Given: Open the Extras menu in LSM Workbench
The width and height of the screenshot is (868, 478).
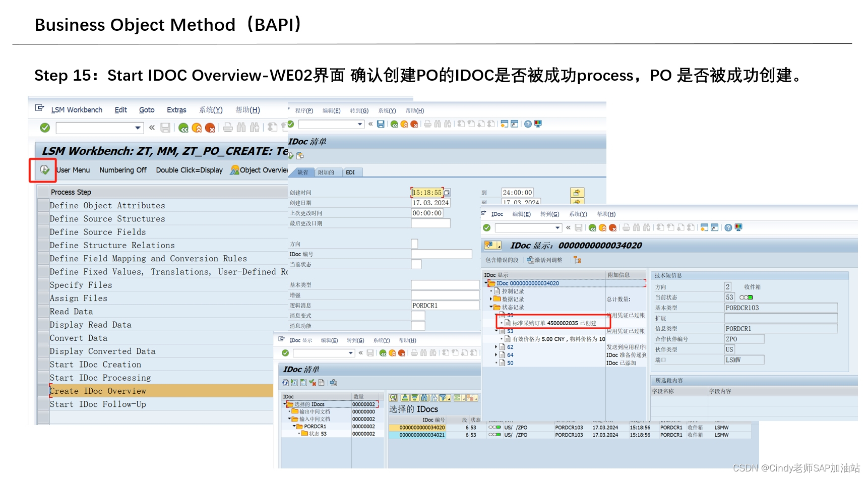Looking at the screenshot, I should (176, 109).
